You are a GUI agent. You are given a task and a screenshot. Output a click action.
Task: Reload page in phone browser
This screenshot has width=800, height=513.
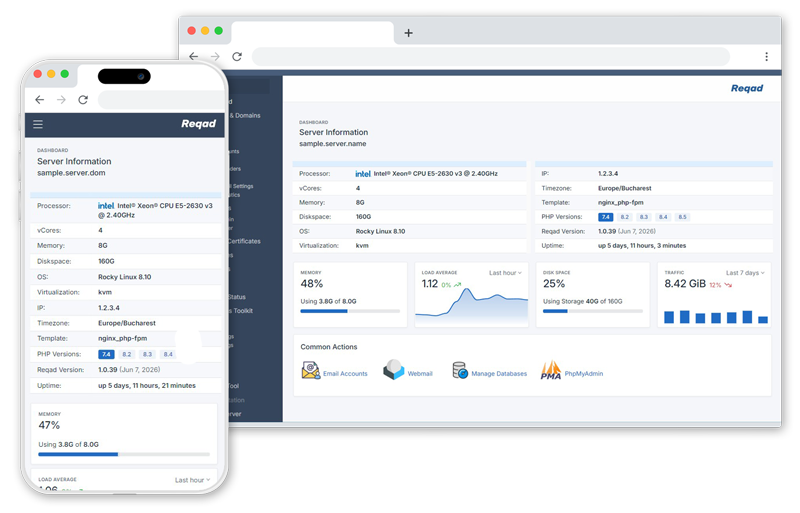(x=83, y=100)
